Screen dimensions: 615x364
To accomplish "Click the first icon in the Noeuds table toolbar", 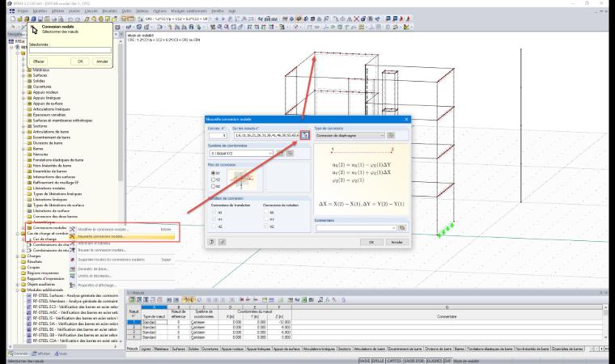I will (x=132, y=300).
